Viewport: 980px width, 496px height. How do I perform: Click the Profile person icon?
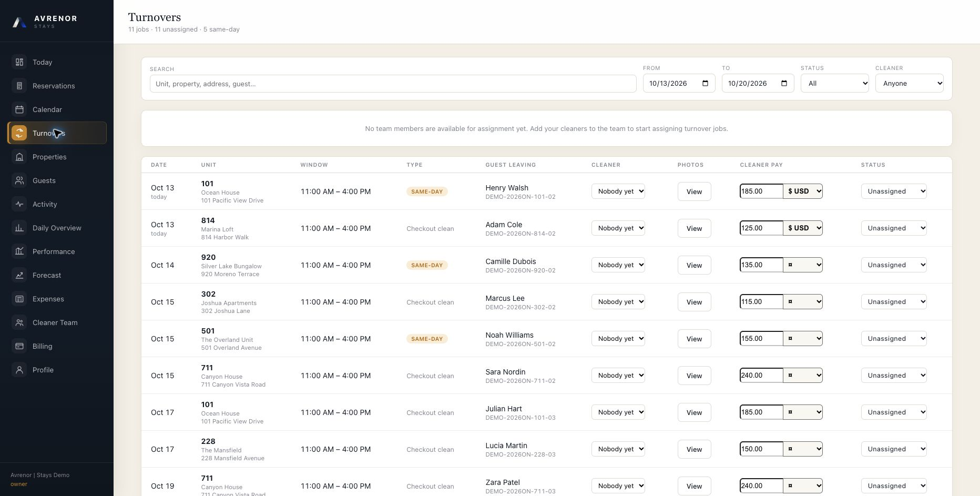[x=19, y=370]
